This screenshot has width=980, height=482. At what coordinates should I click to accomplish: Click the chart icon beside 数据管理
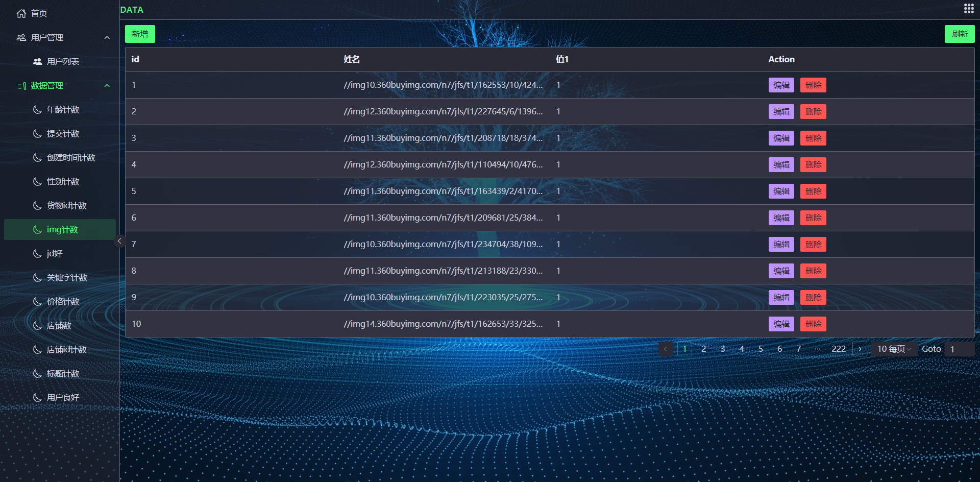[21, 85]
